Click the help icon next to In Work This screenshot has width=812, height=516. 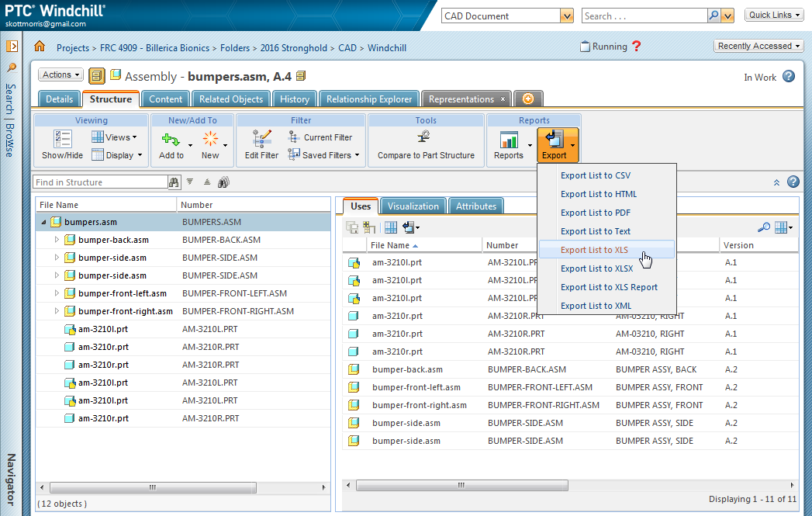click(x=788, y=77)
